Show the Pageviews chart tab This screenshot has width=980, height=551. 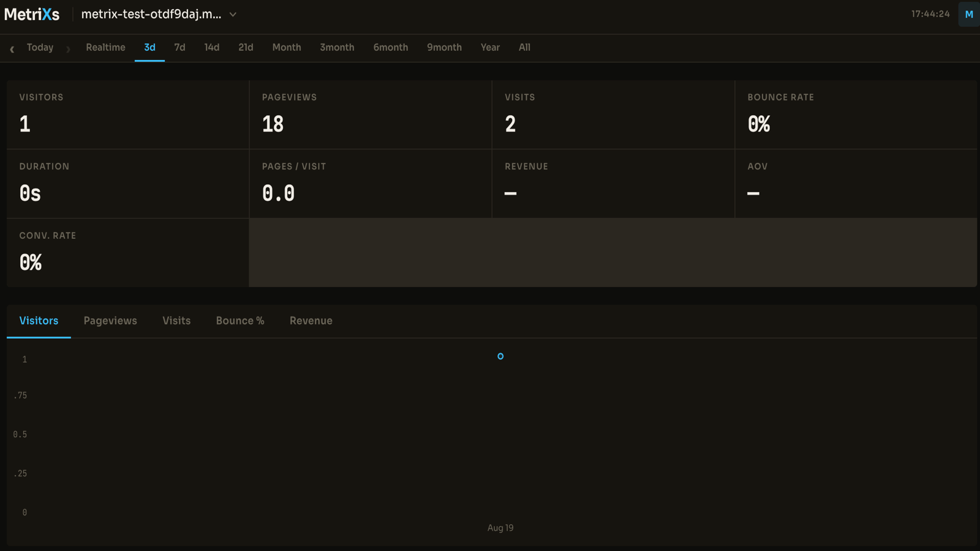pos(110,321)
